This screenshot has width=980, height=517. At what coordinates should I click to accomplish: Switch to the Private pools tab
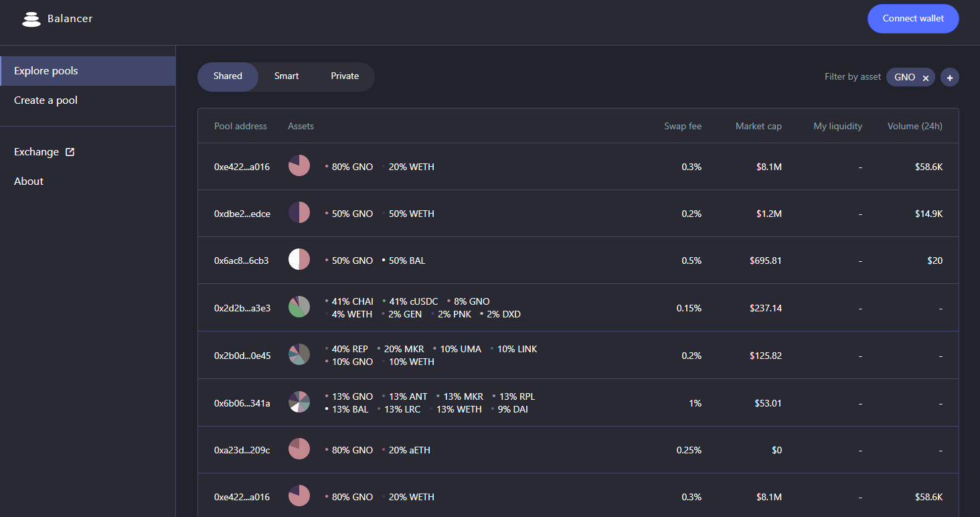[345, 76]
